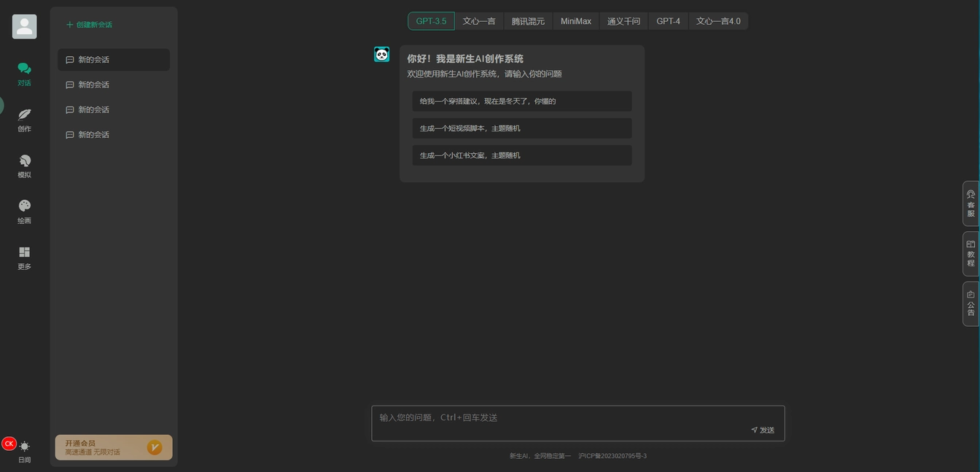Image resolution: width=980 pixels, height=472 pixels.
Task: Open the 客服 support panel on the right
Action: click(x=971, y=204)
